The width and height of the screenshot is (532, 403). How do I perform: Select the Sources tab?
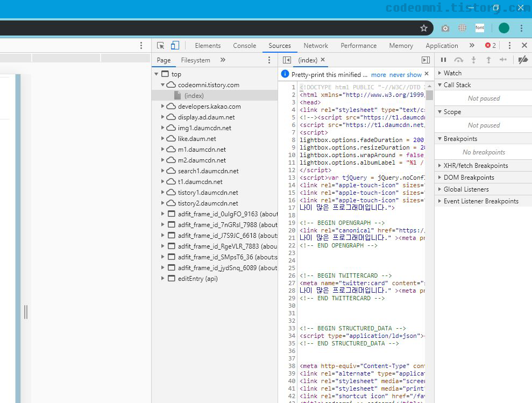point(280,46)
